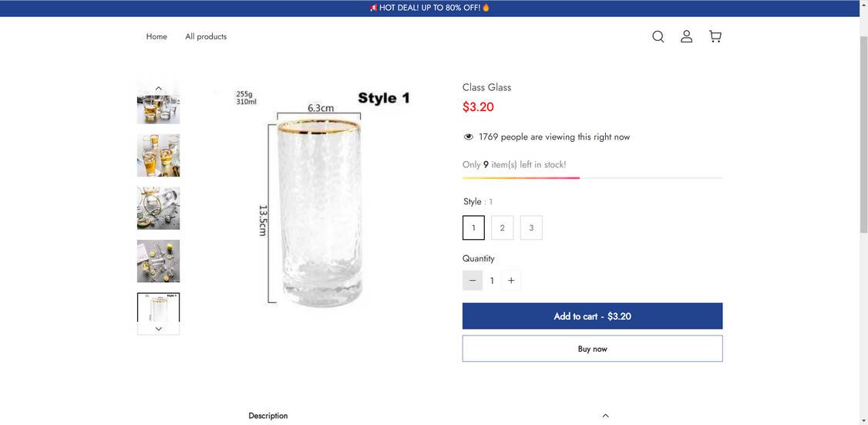The height and width of the screenshot is (425, 868).
Task: Open the shopping cart icon
Action: [x=715, y=36]
